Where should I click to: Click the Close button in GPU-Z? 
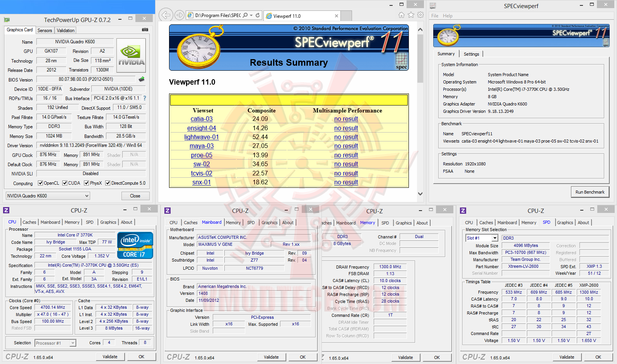click(x=135, y=196)
